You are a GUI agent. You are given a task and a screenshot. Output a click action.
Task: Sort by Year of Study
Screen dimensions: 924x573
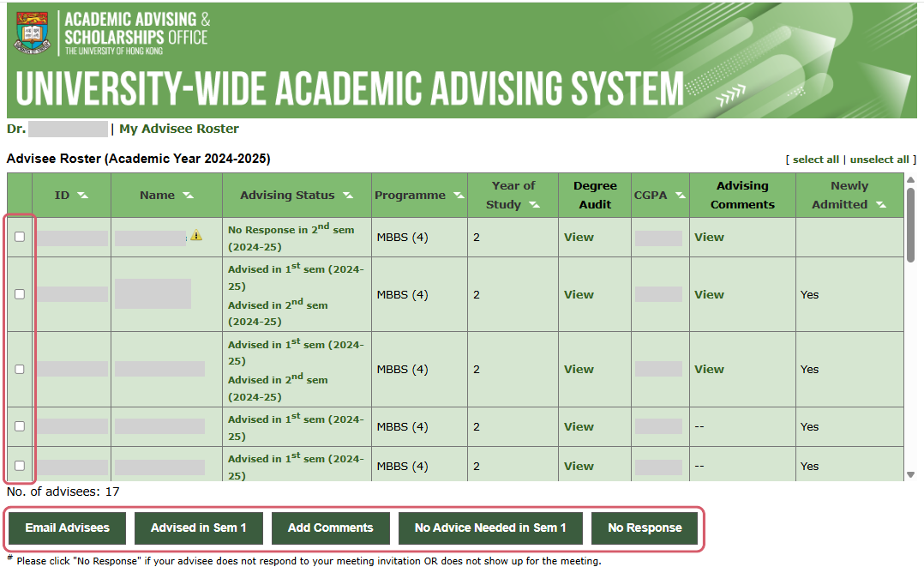[534, 205]
